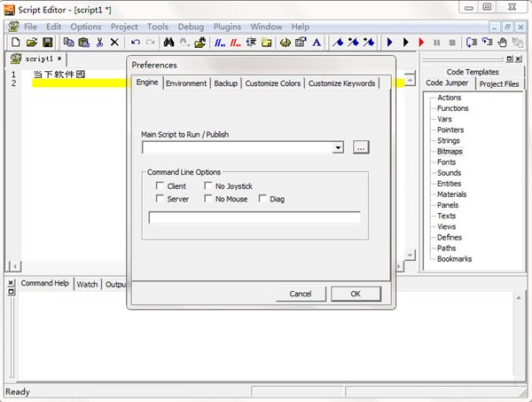Cancel the Preferences dialog

[301, 294]
